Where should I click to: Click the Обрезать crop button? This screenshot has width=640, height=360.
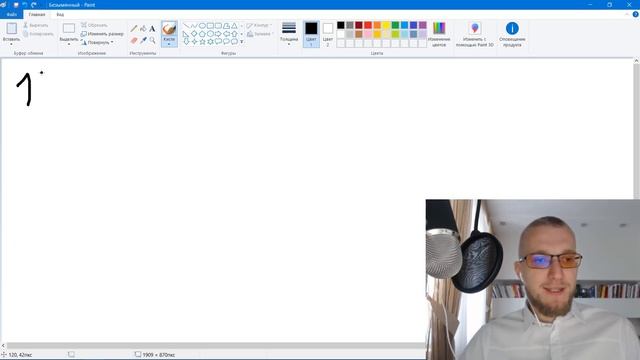coord(94,25)
